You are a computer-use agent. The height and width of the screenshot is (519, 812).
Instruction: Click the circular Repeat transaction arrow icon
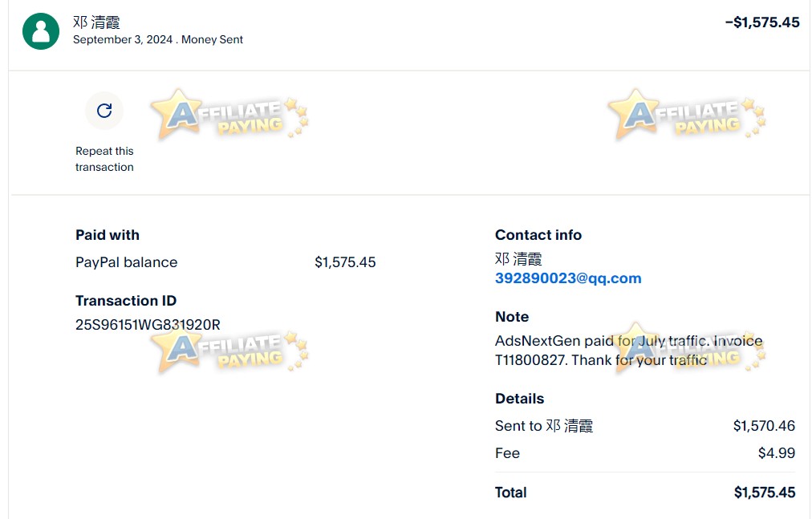[104, 111]
